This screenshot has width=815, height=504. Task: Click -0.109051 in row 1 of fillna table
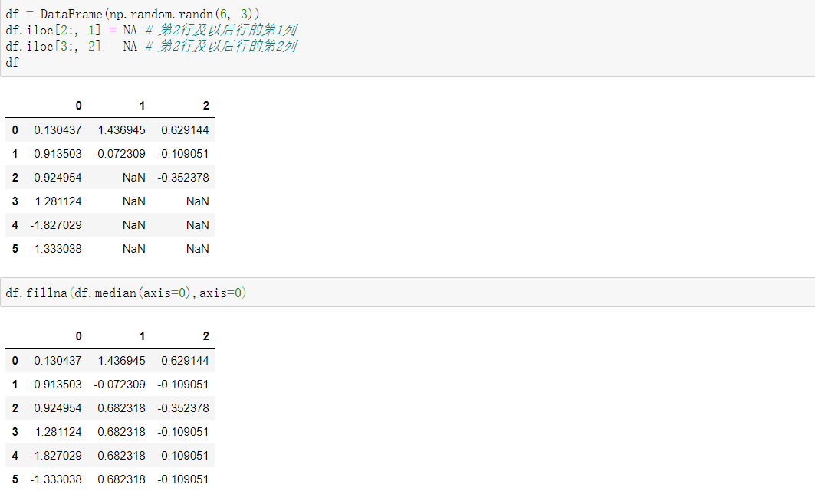[x=183, y=384]
